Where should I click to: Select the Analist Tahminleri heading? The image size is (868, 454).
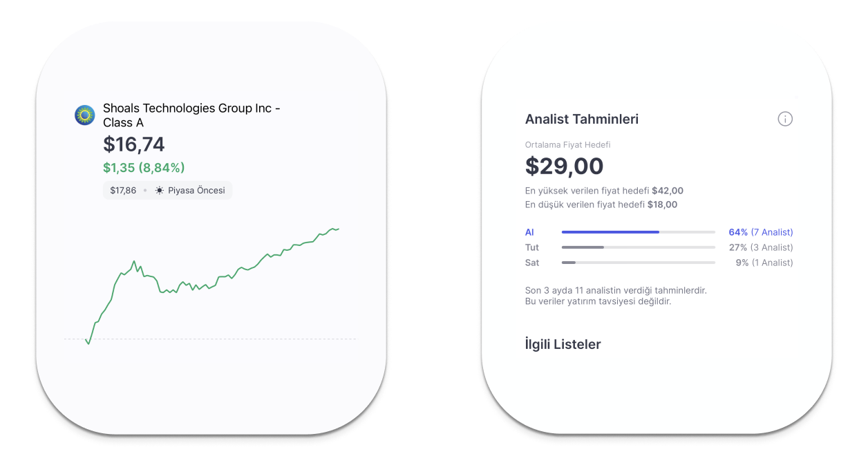point(582,119)
